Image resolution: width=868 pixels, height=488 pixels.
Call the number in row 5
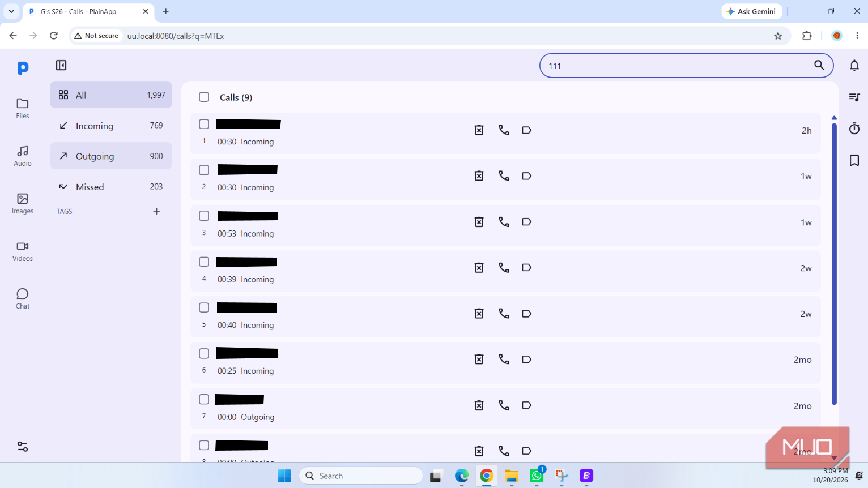pos(504,314)
